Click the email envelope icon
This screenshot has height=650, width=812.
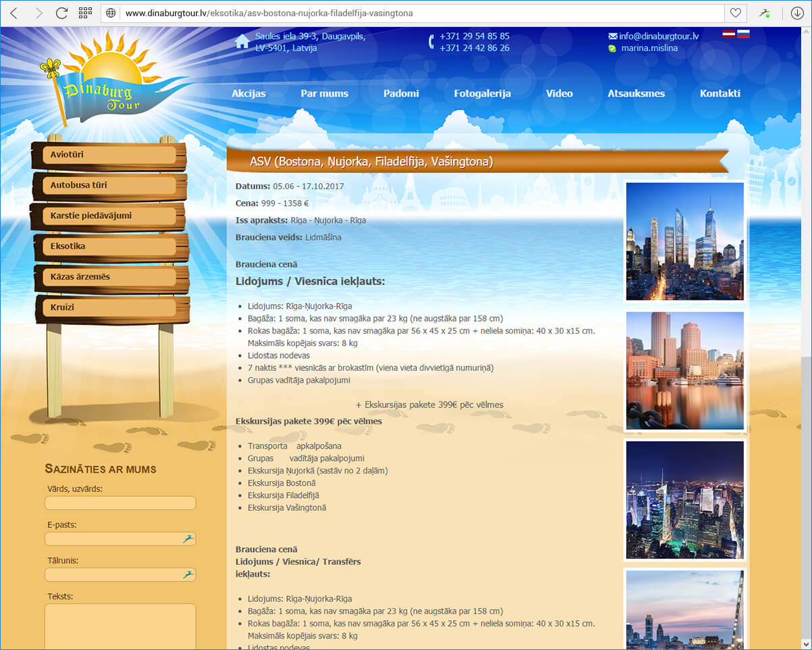(613, 36)
